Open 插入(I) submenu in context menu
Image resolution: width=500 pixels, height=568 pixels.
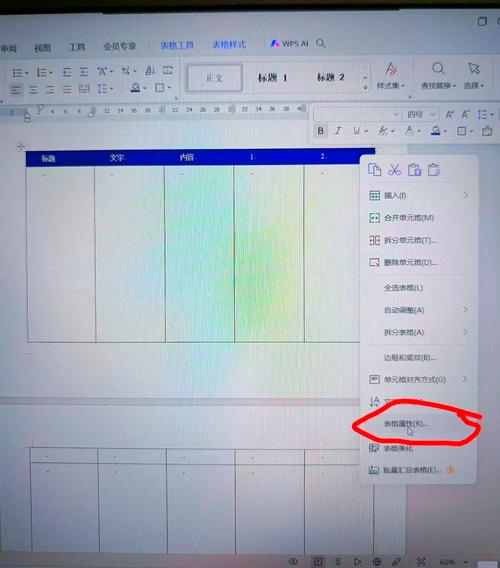418,196
